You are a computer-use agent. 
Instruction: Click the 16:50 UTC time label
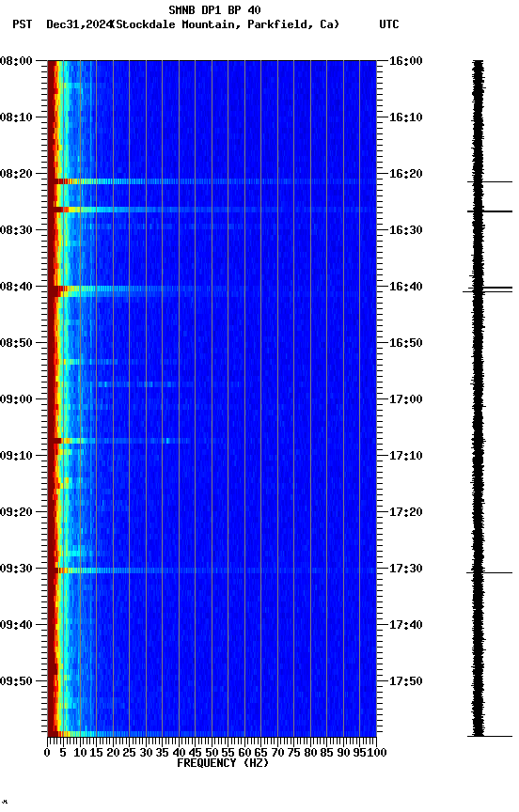[x=405, y=343]
